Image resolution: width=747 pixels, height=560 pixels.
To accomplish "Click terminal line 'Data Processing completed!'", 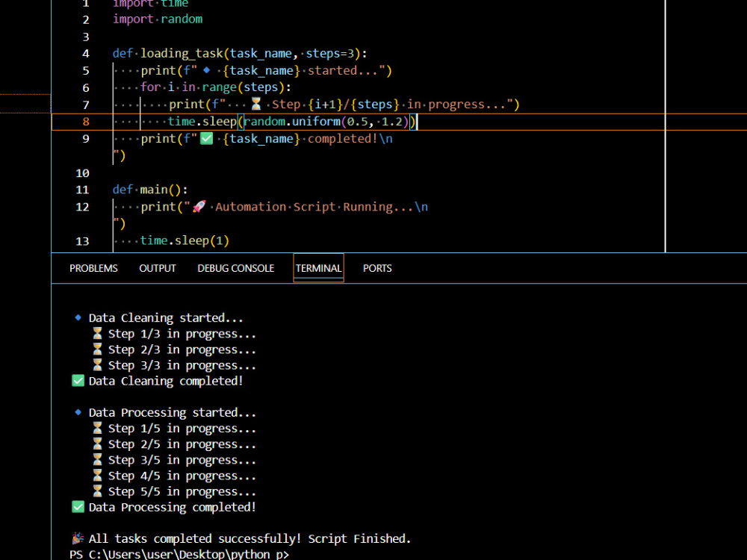I will [164, 507].
